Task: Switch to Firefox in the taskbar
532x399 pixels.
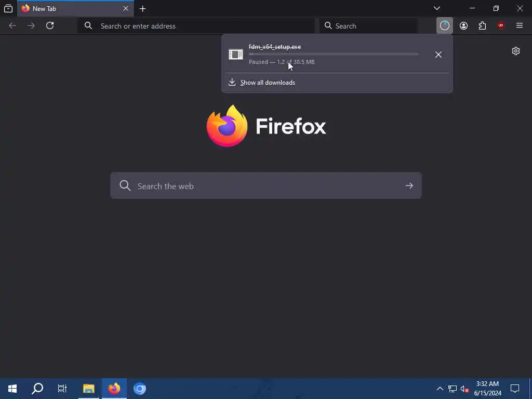Action: [114, 389]
